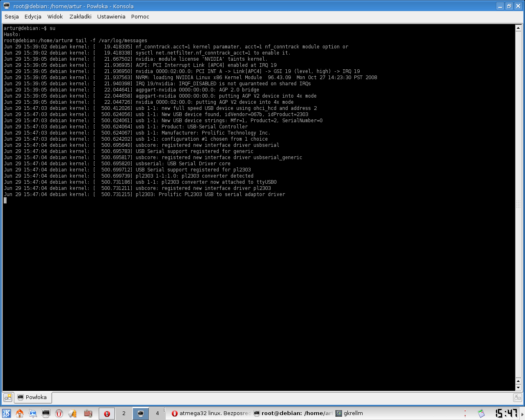Click the panel hide arrow beside the clock
Screen dimensions: 525x420
[x=522, y=413]
